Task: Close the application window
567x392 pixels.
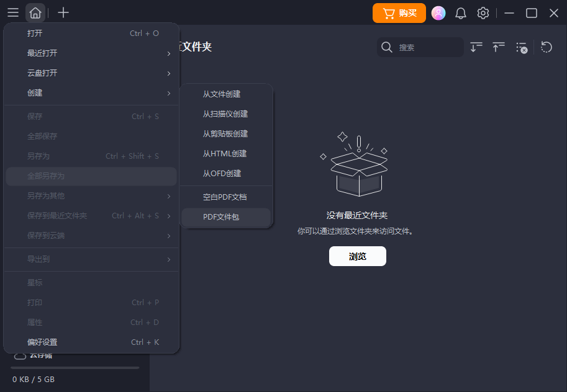Action: point(553,14)
